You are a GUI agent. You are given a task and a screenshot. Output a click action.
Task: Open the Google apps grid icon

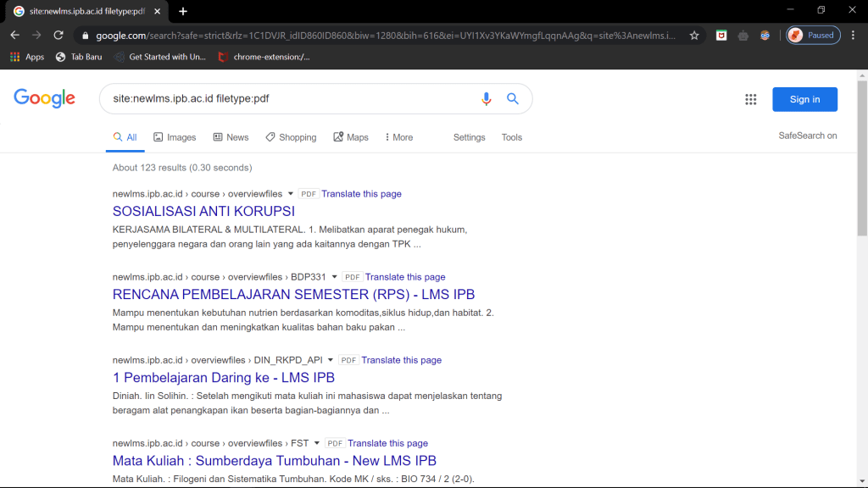750,99
